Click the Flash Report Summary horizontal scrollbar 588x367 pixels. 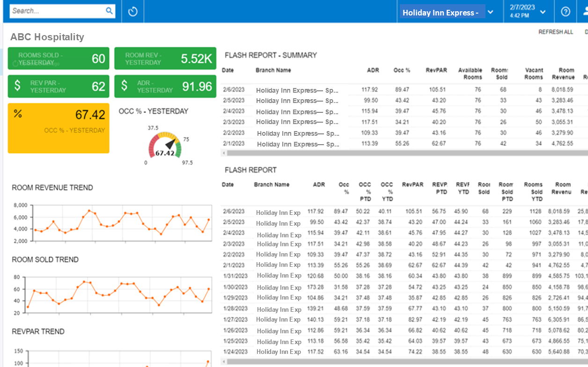coord(403,153)
